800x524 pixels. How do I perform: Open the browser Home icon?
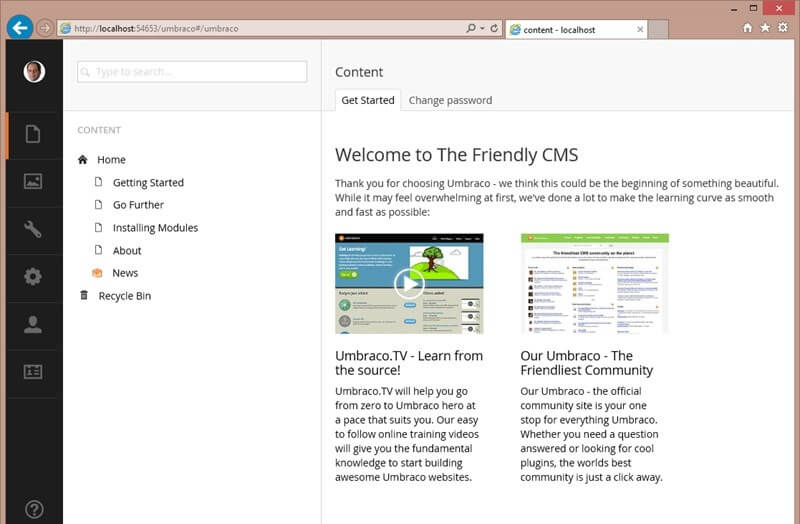click(747, 28)
